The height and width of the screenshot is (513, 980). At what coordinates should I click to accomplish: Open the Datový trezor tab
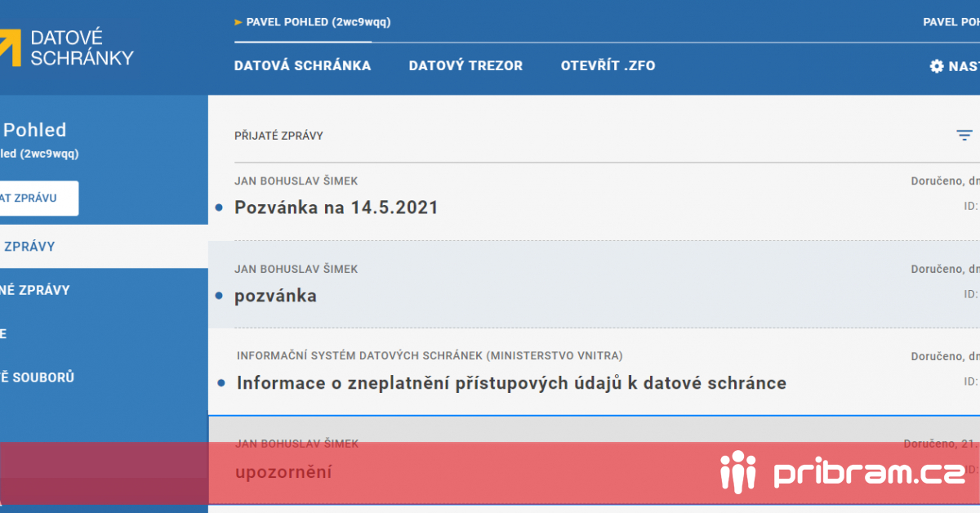click(465, 66)
